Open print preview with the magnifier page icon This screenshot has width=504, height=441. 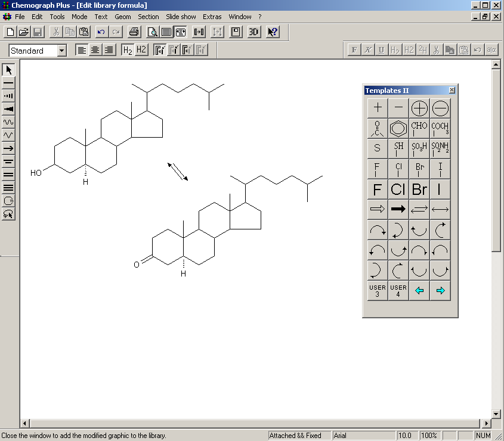(x=152, y=32)
